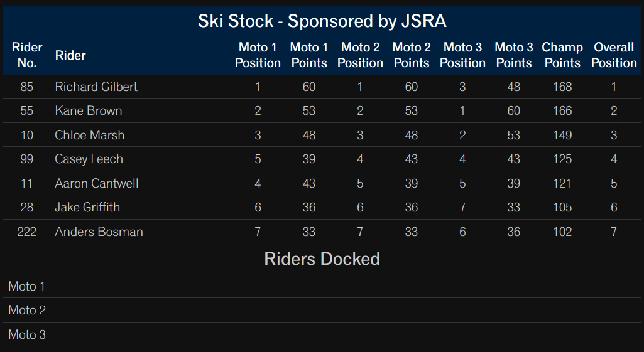Select rider number 222

(x=26, y=232)
